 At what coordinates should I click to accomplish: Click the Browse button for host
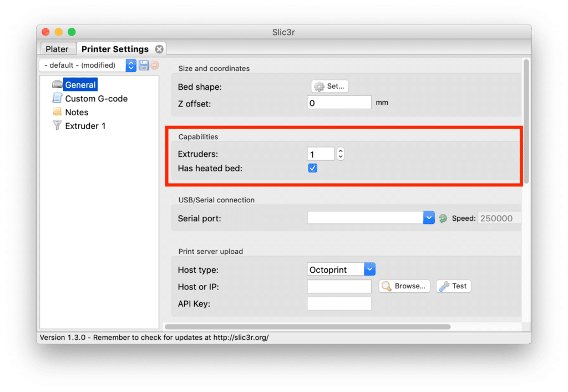coord(404,286)
